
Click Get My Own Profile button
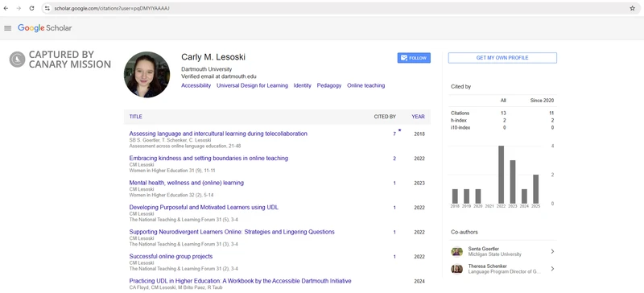coord(502,58)
